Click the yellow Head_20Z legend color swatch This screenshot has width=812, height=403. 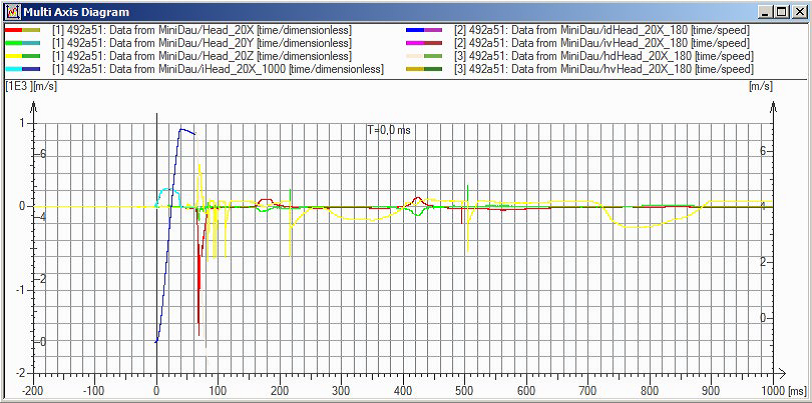point(22,56)
